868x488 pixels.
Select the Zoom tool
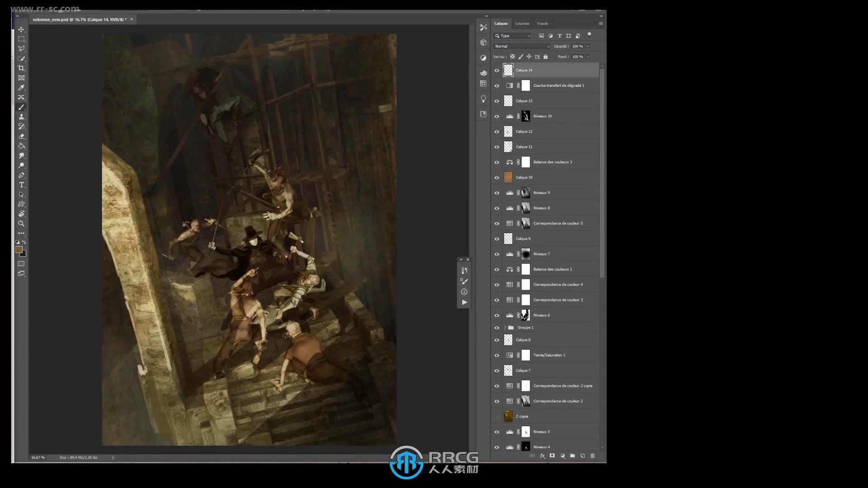click(x=21, y=224)
